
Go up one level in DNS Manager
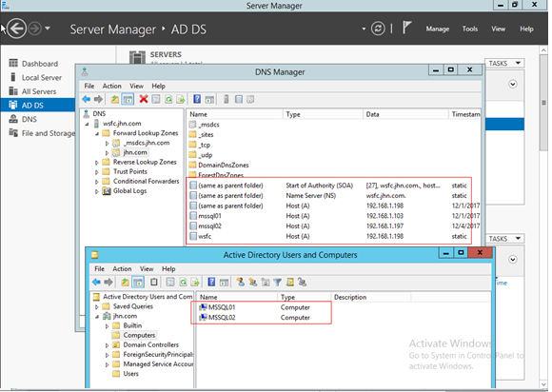tap(115, 100)
